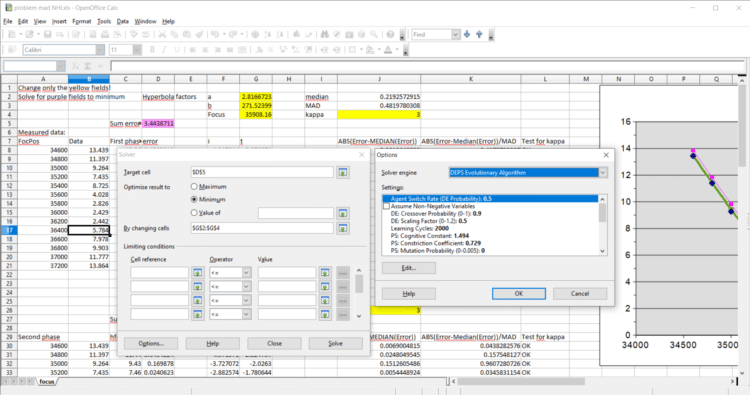Click the Export as PDF icon
The height and width of the screenshot is (395, 750).
click(x=93, y=34)
